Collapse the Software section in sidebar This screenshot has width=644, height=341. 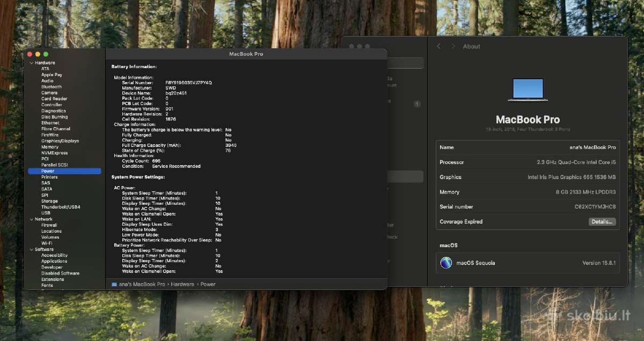31,249
